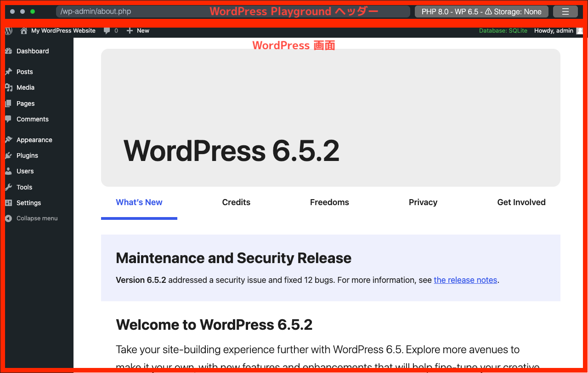Click the Pages icon in sidebar

click(x=8, y=103)
